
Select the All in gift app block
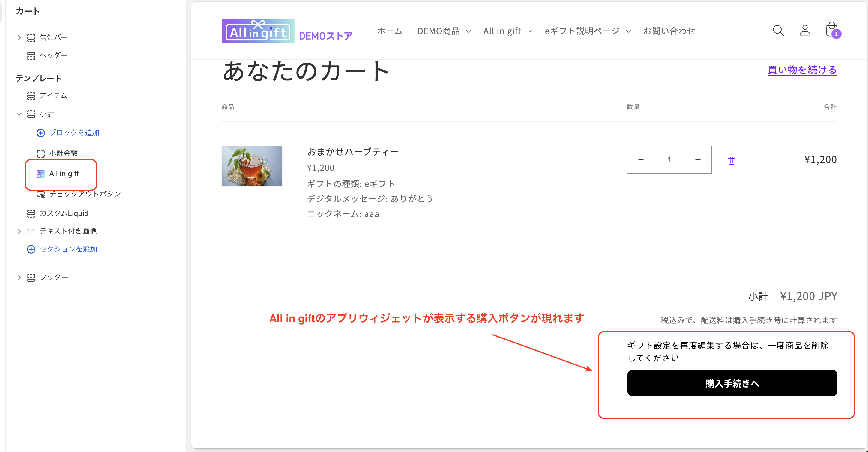click(x=64, y=174)
